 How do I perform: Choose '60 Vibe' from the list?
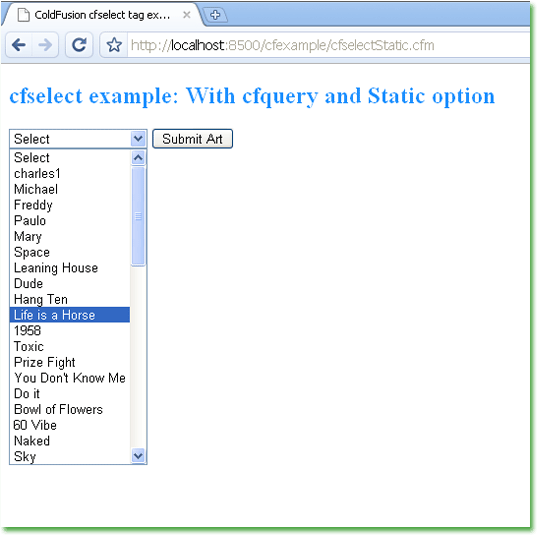pyautogui.click(x=70, y=425)
